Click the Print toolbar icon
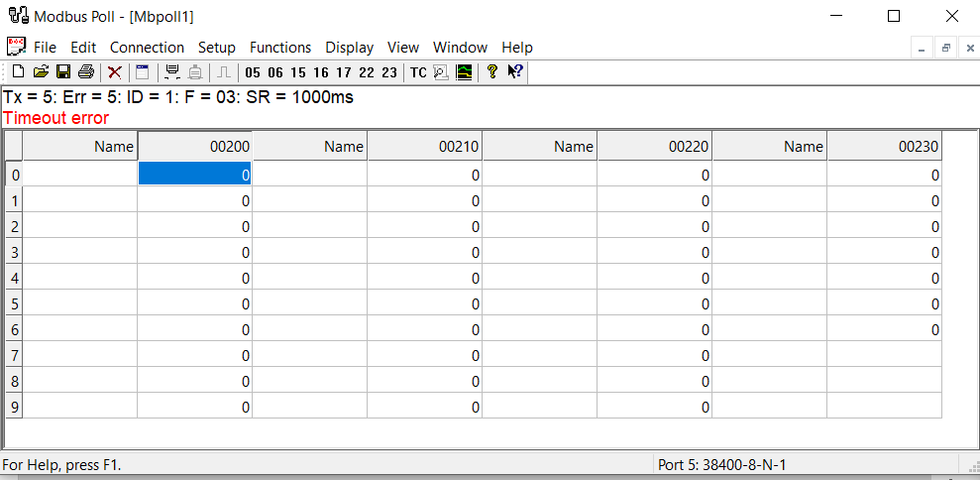 pyautogui.click(x=86, y=71)
